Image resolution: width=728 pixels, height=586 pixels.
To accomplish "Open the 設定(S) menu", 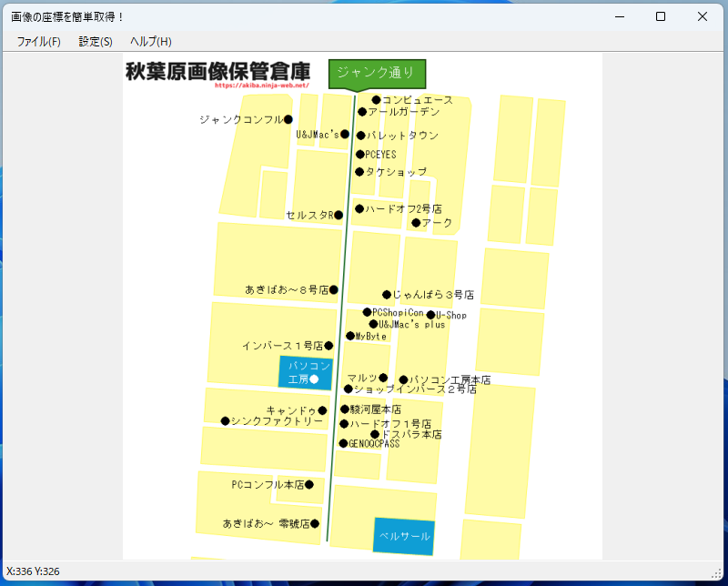I will point(96,41).
